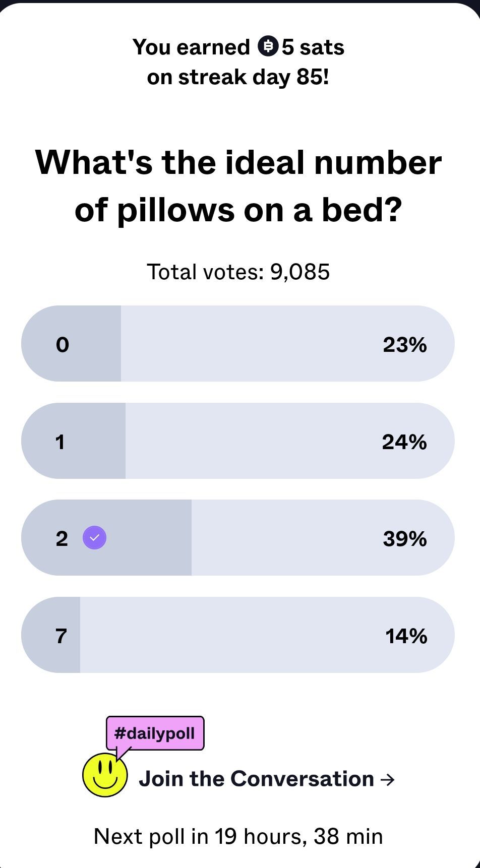Image resolution: width=480 pixels, height=868 pixels.
Task: Tap the 14% result label
Action: [x=406, y=636]
